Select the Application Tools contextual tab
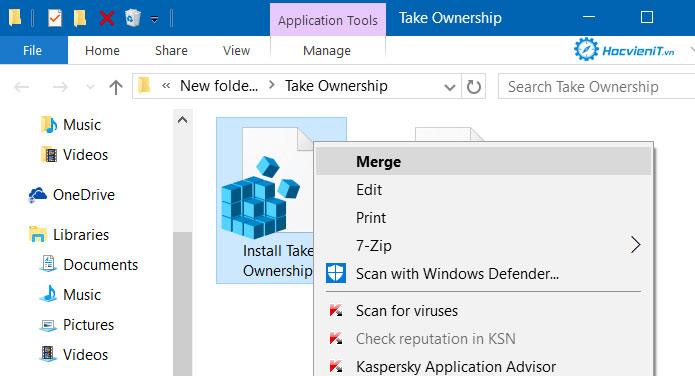 point(328,20)
